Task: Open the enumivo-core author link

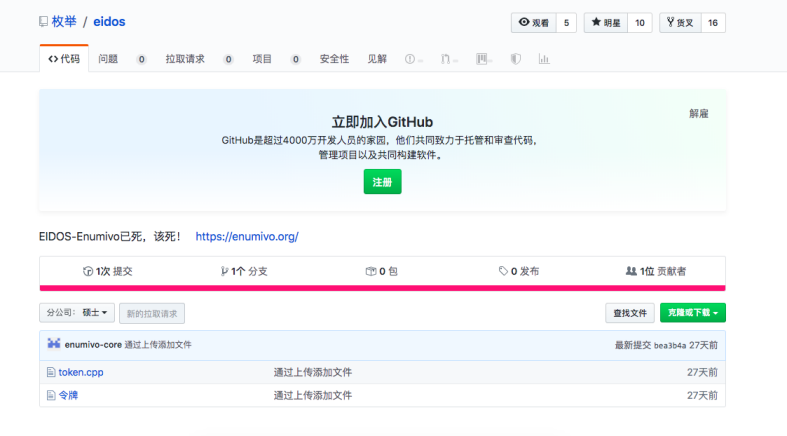Action: pyautogui.click(x=93, y=345)
